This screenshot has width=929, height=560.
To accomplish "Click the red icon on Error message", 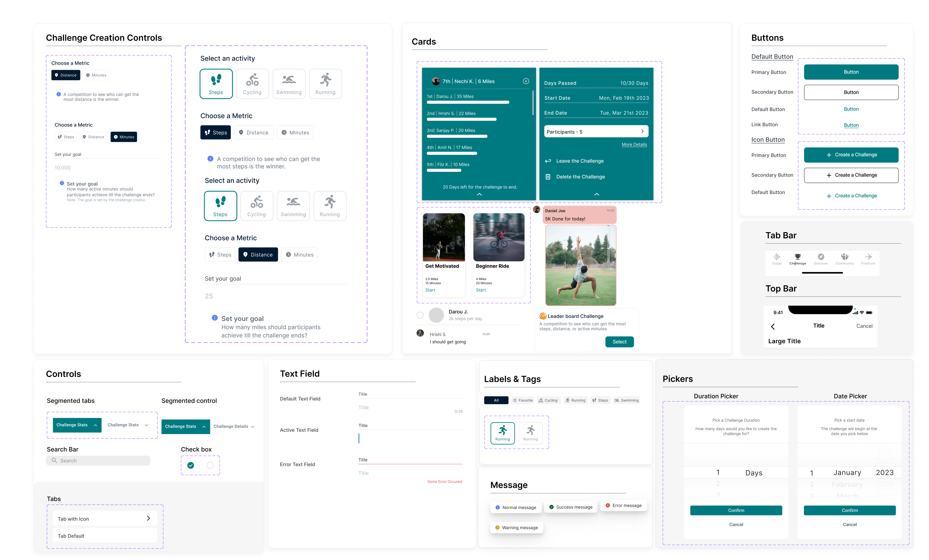I will pyautogui.click(x=607, y=505).
